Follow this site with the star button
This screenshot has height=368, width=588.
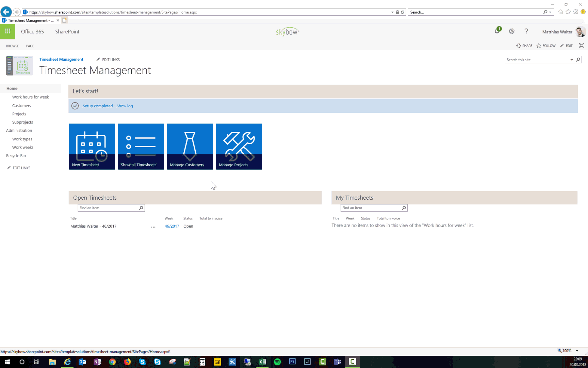[546, 46]
